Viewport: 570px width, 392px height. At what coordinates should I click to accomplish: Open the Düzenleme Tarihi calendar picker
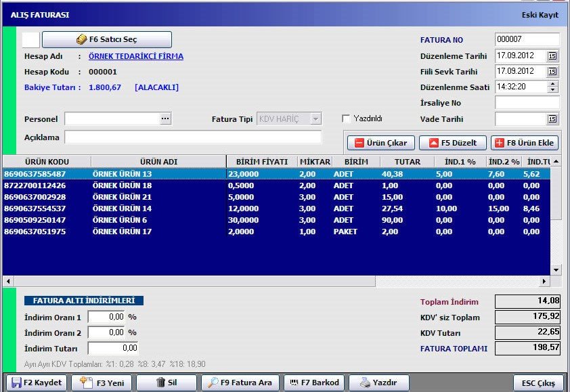pos(552,56)
